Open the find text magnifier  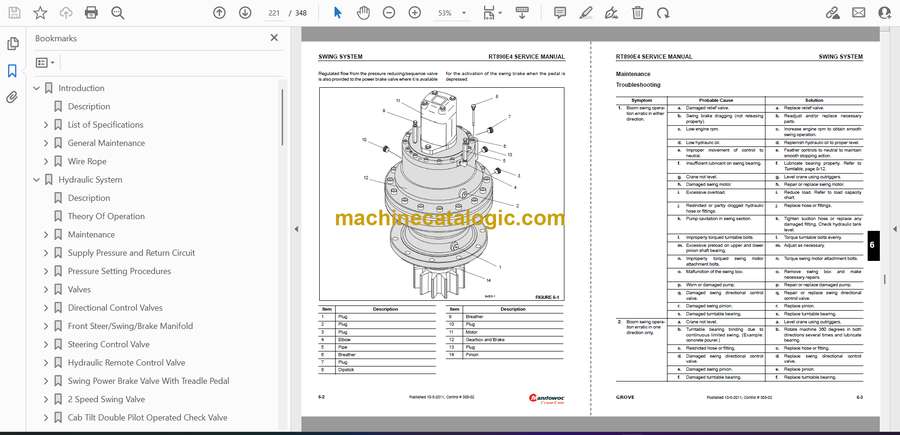tap(118, 13)
